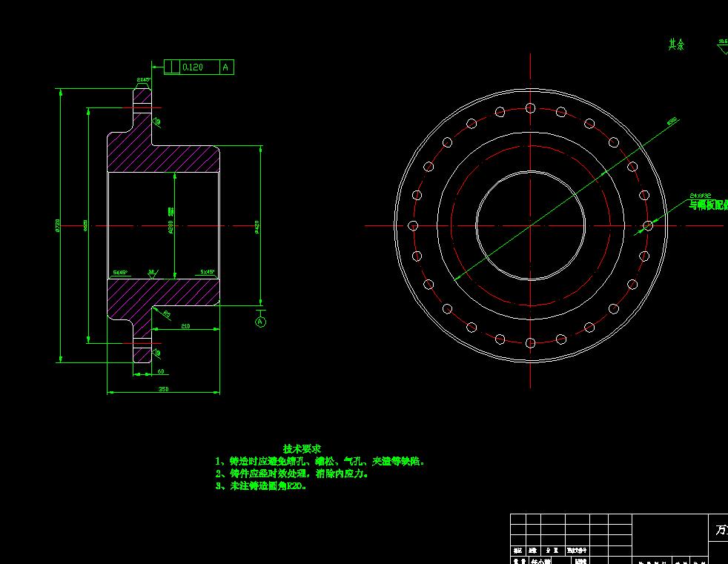Select the 24xø32 hole callout
The image size is (728, 564).
point(700,196)
